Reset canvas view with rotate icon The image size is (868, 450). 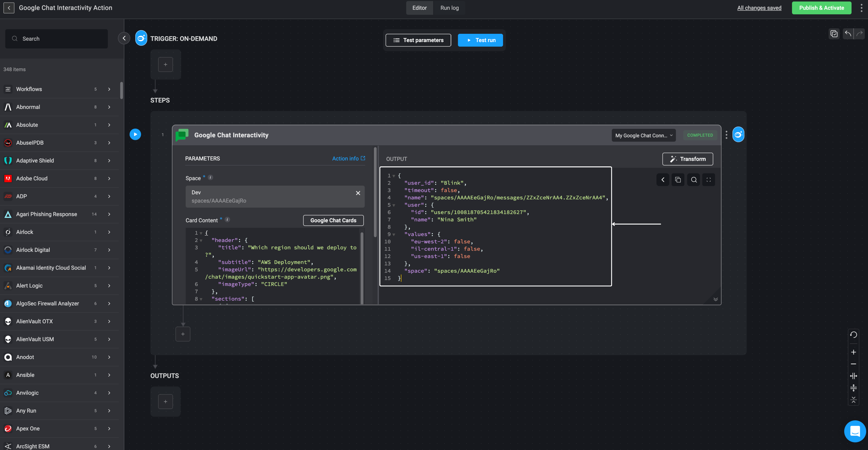pos(854,335)
